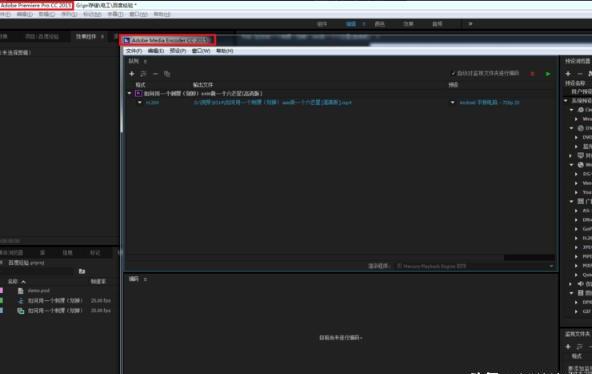592x374 pixels.
Task: Click the Add Output icon in queue toolbar
Action: tap(143, 74)
